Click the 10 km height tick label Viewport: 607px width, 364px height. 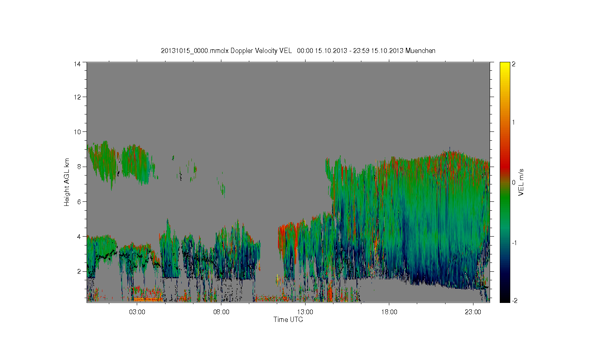coord(77,131)
